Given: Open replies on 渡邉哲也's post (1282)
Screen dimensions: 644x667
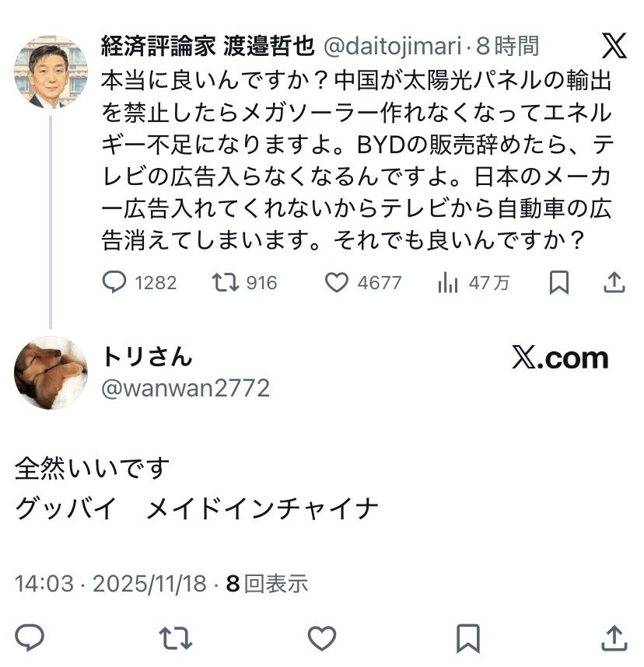Looking at the screenshot, I should pos(114,283).
